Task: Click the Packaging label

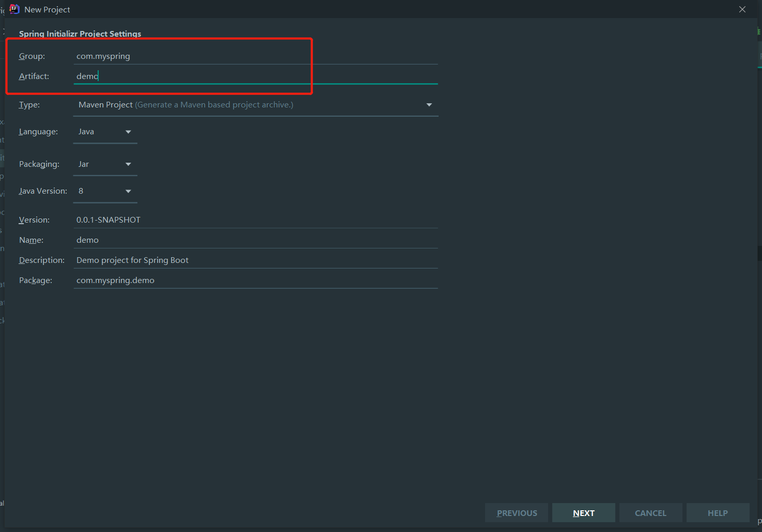Action: click(x=39, y=164)
